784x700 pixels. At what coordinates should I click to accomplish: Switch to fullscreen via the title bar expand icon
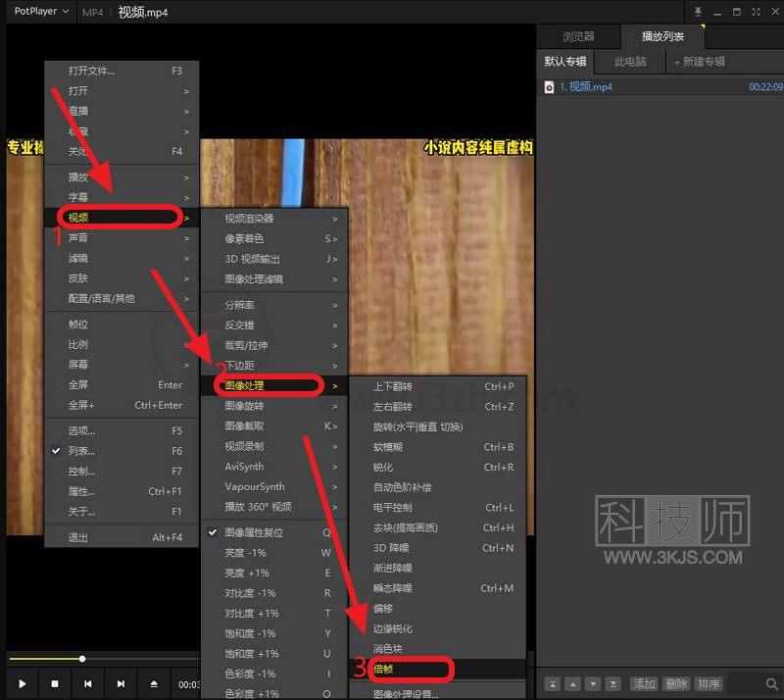[x=756, y=12]
